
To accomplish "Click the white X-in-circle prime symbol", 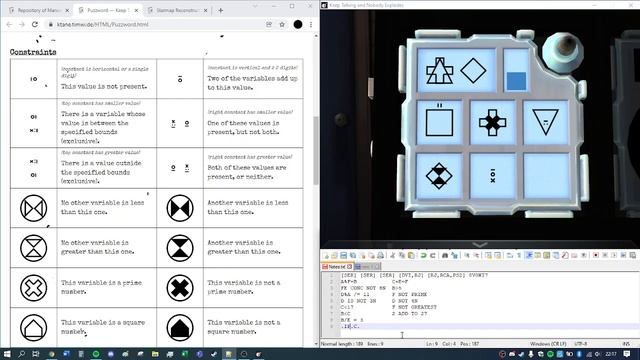I will tap(33, 288).
